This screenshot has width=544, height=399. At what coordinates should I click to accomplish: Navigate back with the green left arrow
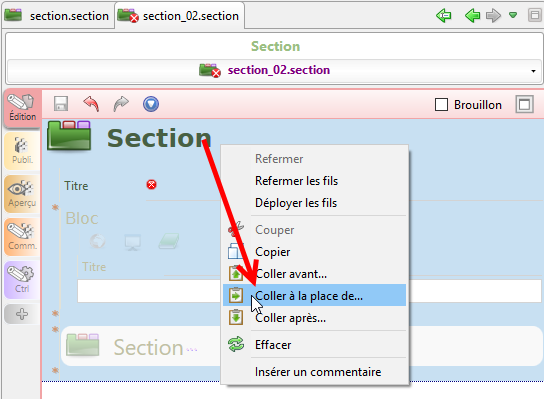click(x=472, y=16)
